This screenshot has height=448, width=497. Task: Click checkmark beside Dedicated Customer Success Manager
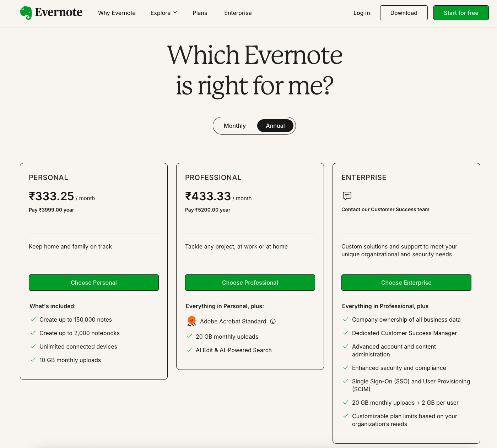(x=346, y=333)
